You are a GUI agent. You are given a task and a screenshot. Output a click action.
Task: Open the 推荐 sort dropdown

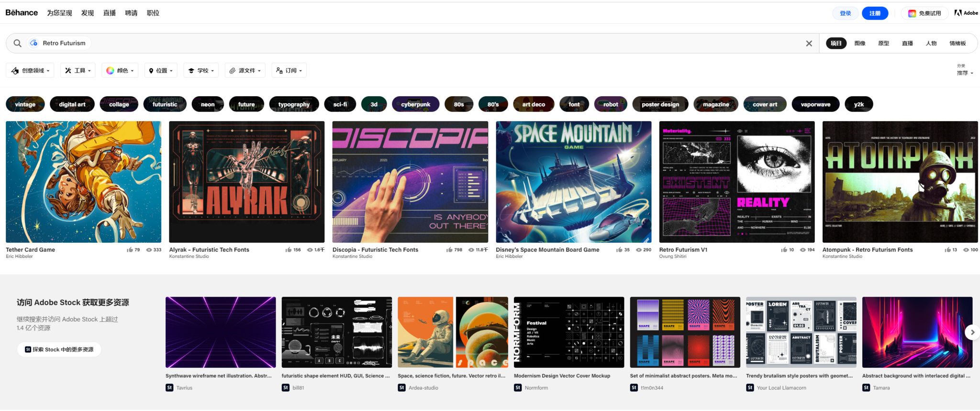[965, 73]
